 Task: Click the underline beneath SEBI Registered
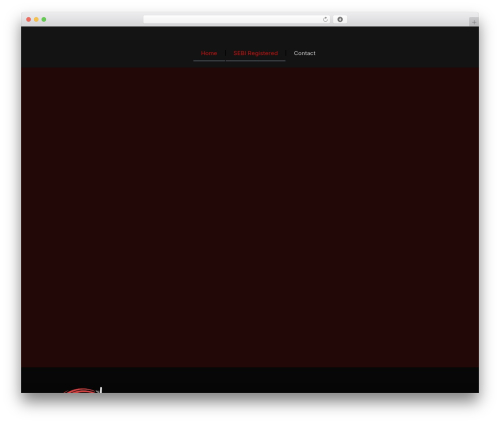(256, 61)
